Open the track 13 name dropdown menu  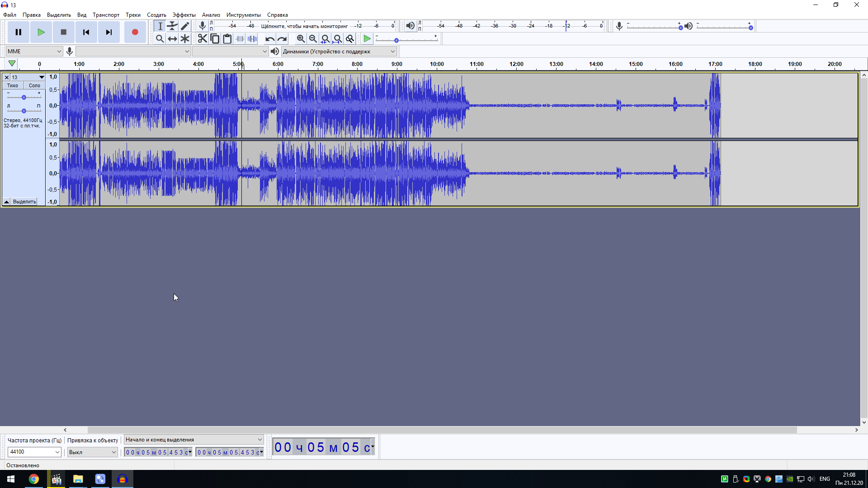(x=28, y=77)
